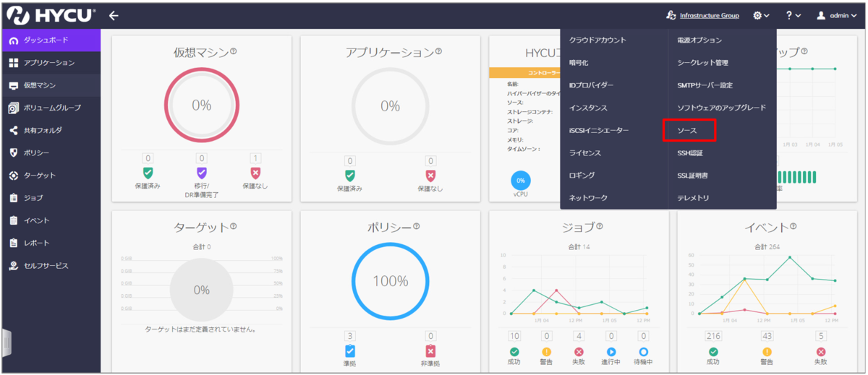Choose シークレット管理 from the admin menu

(x=702, y=63)
